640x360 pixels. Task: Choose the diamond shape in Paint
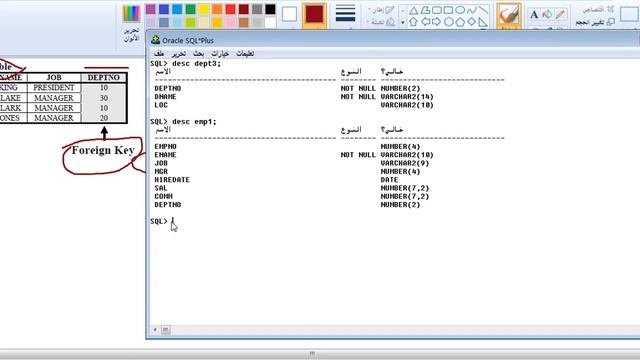click(471, 22)
